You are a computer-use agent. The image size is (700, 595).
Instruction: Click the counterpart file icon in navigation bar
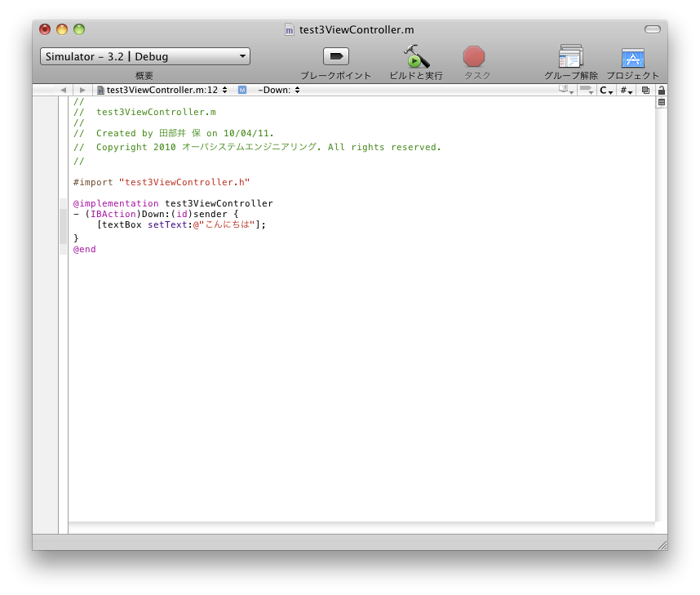point(645,90)
